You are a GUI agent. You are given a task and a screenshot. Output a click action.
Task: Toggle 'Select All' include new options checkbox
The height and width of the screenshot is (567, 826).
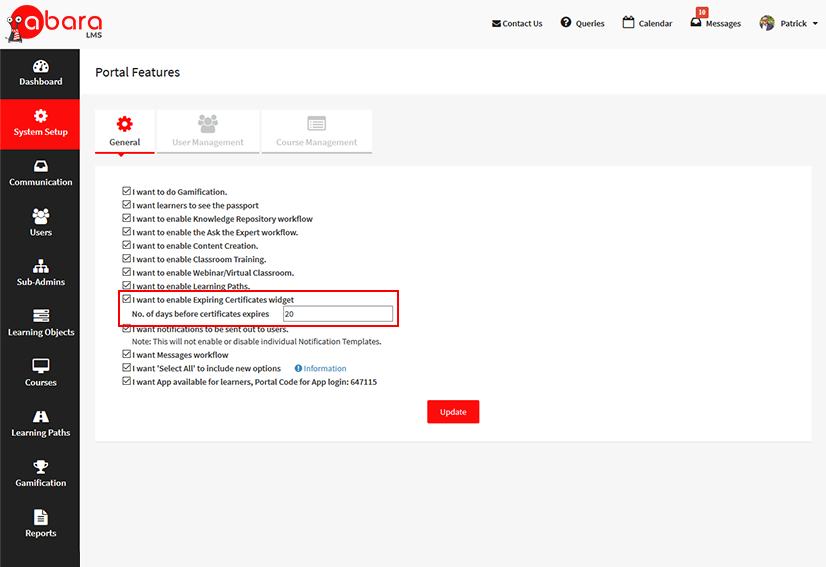pos(126,367)
